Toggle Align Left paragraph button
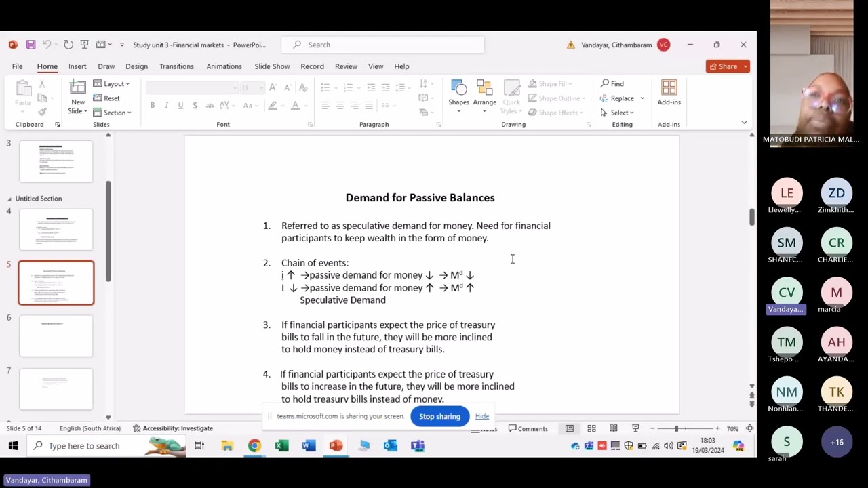 point(325,106)
